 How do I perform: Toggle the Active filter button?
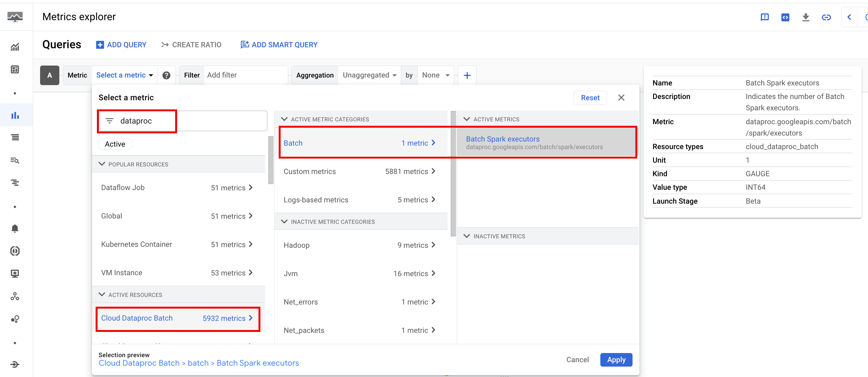tap(115, 144)
